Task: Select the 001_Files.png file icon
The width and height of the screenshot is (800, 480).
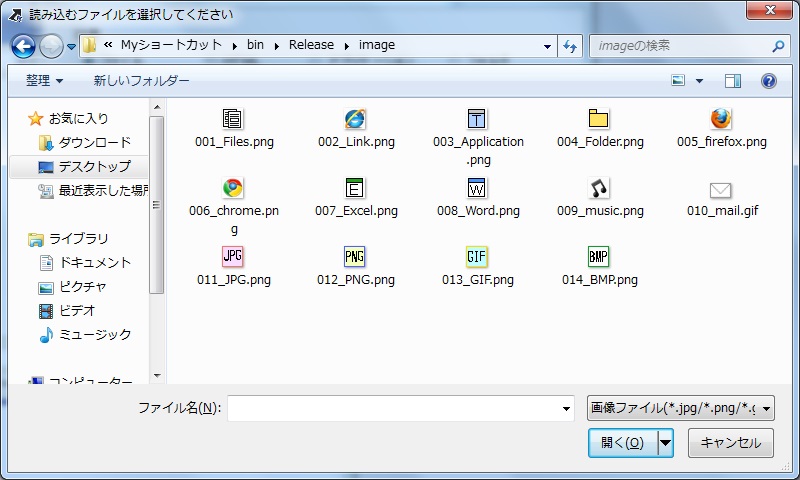Action: click(233, 118)
